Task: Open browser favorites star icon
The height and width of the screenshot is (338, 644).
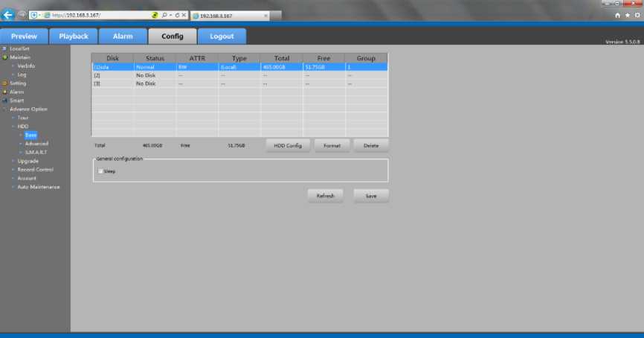Action: 627,15
